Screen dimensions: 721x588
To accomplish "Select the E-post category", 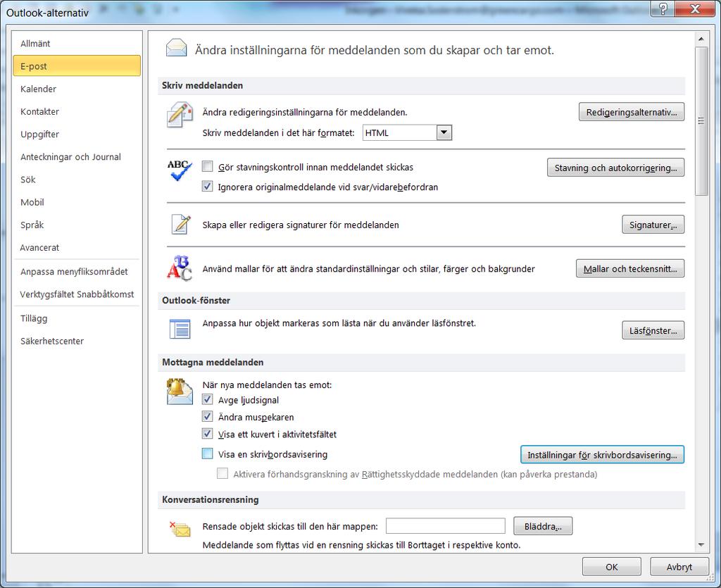I will point(77,65).
